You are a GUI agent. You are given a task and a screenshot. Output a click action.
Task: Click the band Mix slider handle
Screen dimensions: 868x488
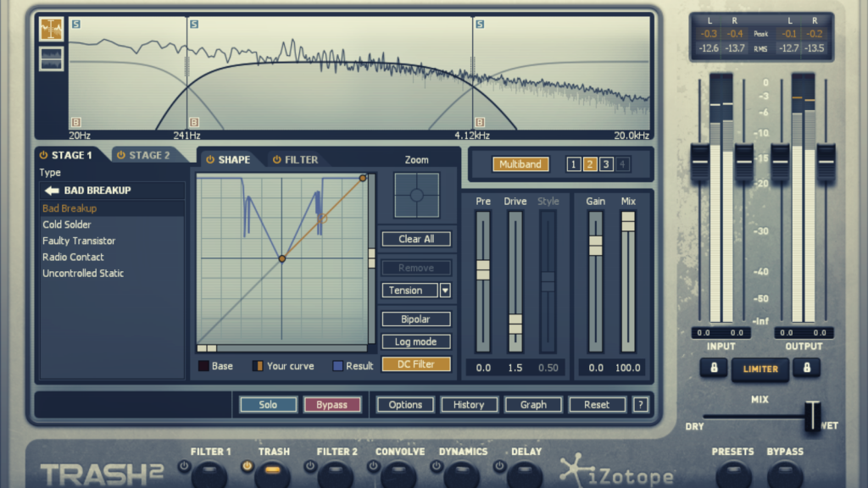[628, 221]
